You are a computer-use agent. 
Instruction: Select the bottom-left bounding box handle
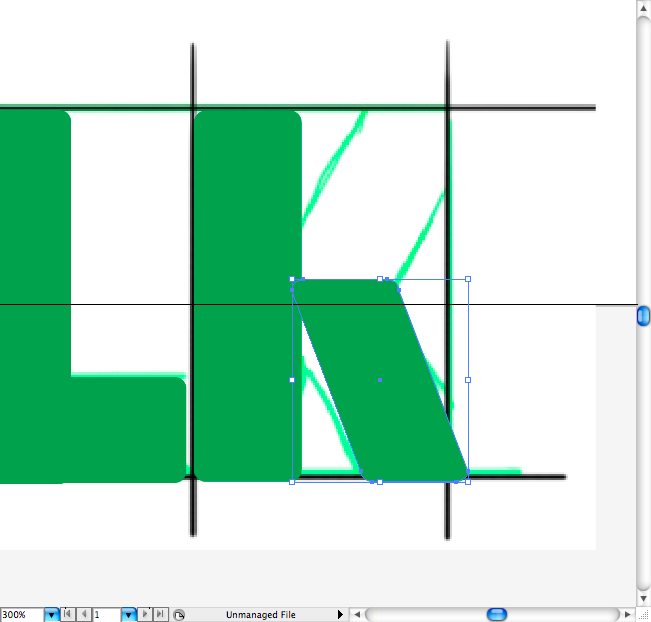pos(292,482)
